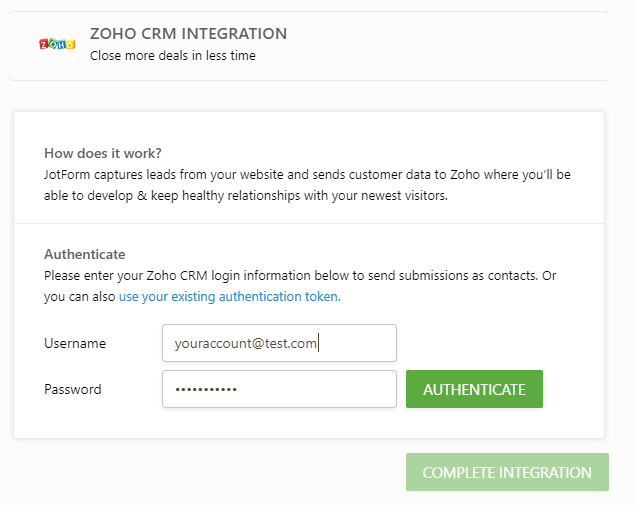This screenshot has width=637, height=505.
Task: Click the youraccount@test.com text in Username
Action: coord(245,343)
